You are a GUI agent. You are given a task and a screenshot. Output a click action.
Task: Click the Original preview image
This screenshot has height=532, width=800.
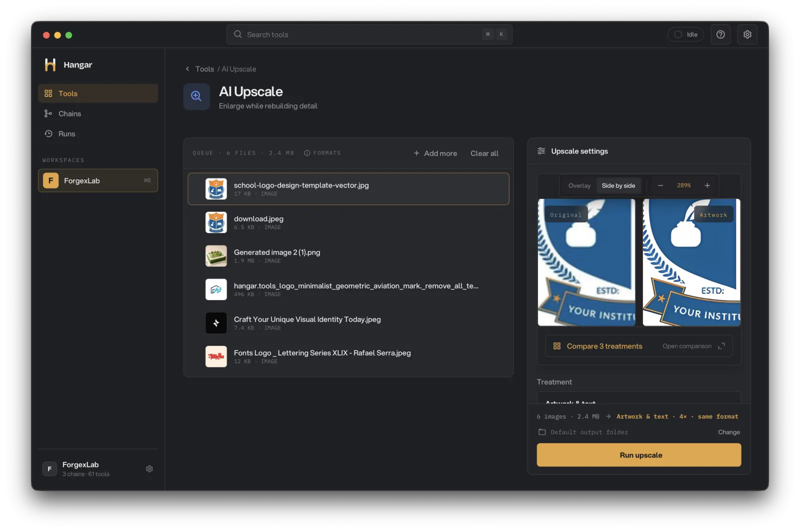coord(586,262)
